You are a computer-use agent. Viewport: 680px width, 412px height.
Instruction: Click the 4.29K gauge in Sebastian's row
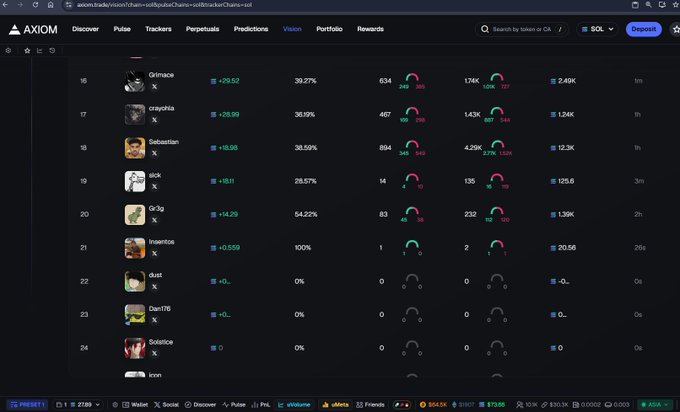(497, 147)
